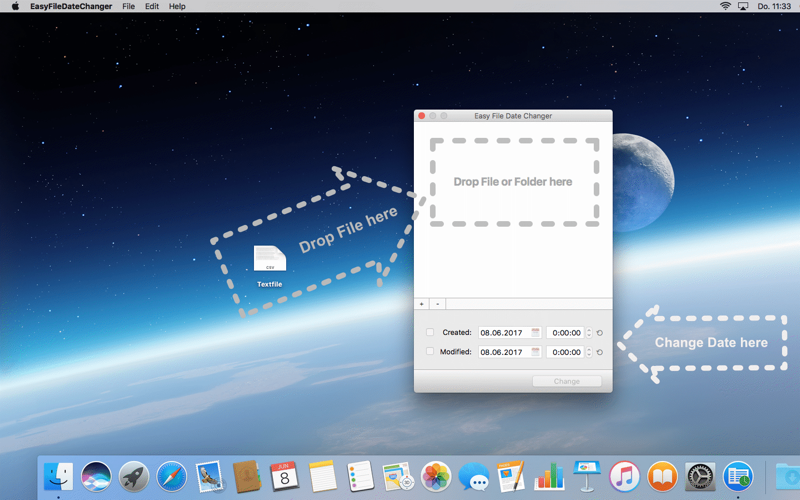Screen dimensions: 800x500
Task: Open Safari from the dock
Action: coord(171,477)
